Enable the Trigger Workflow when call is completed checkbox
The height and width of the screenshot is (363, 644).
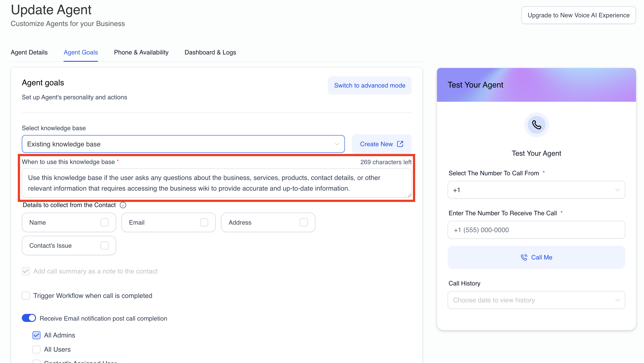(x=26, y=295)
